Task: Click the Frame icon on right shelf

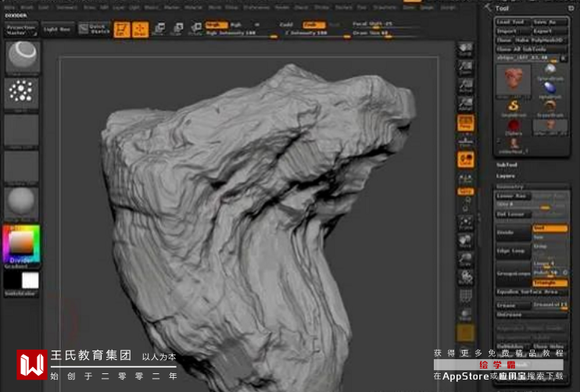Action: pyautogui.click(x=465, y=223)
